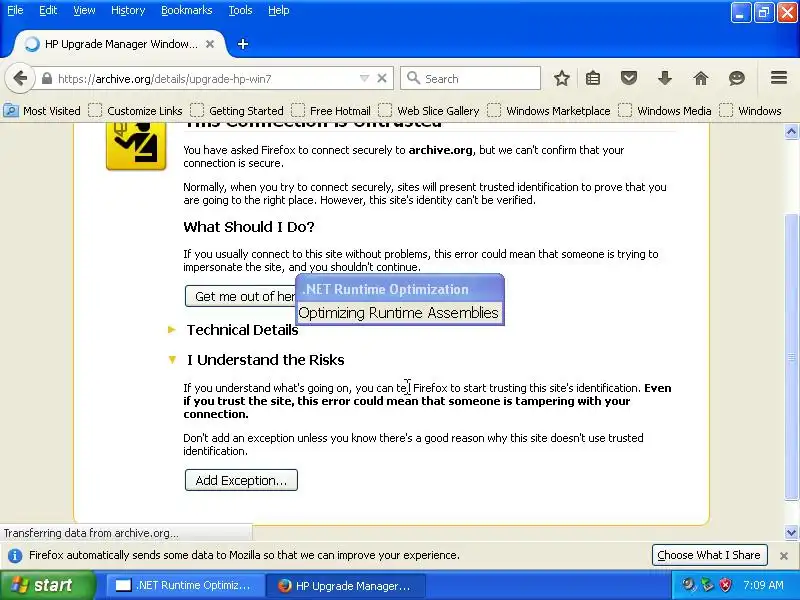800x600 pixels.
Task: Bookmark this page with the star icon
Action: pyautogui.click(x=562, y=78)
